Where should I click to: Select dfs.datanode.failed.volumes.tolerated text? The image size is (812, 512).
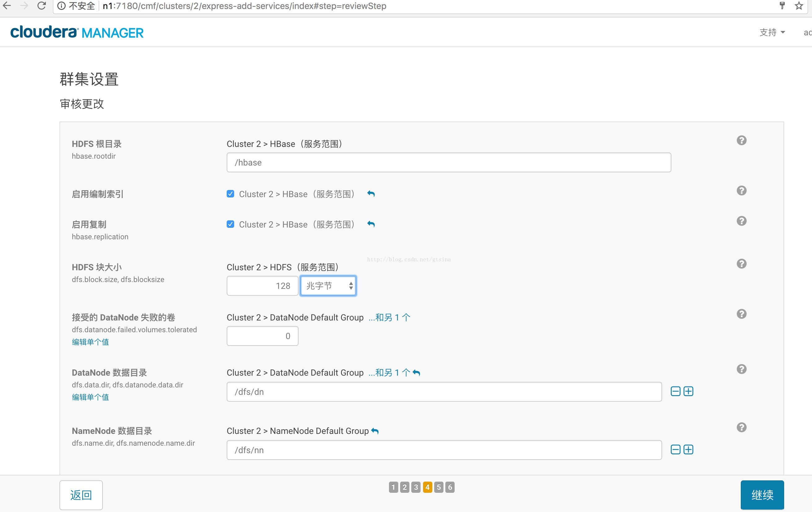[x=134, y=329]
